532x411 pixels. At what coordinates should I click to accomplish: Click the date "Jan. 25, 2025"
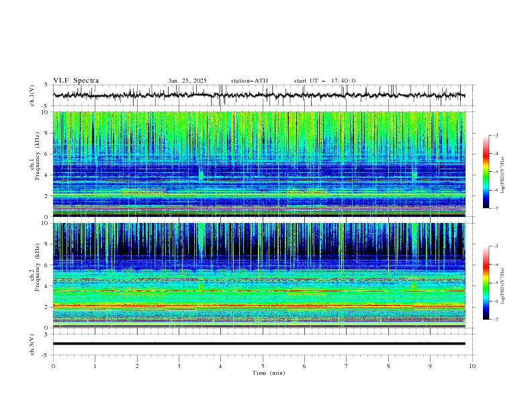[187, 81]
